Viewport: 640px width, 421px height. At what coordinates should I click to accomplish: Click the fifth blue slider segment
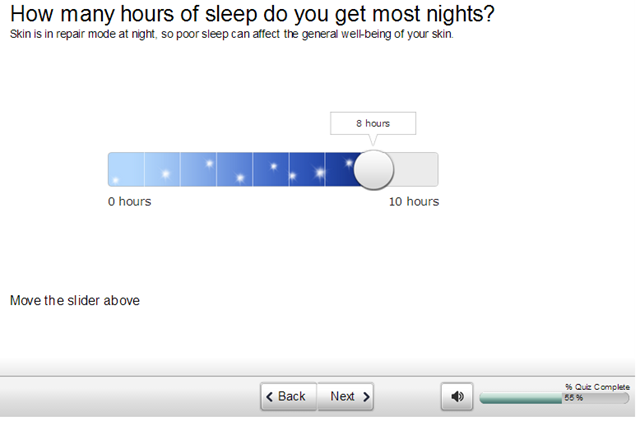coord(270,170)
